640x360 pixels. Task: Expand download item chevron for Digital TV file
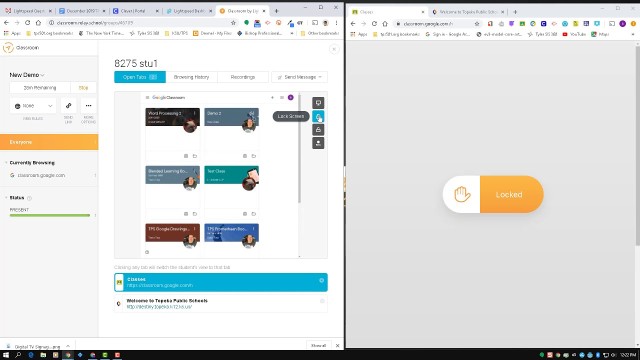point(68,346)
